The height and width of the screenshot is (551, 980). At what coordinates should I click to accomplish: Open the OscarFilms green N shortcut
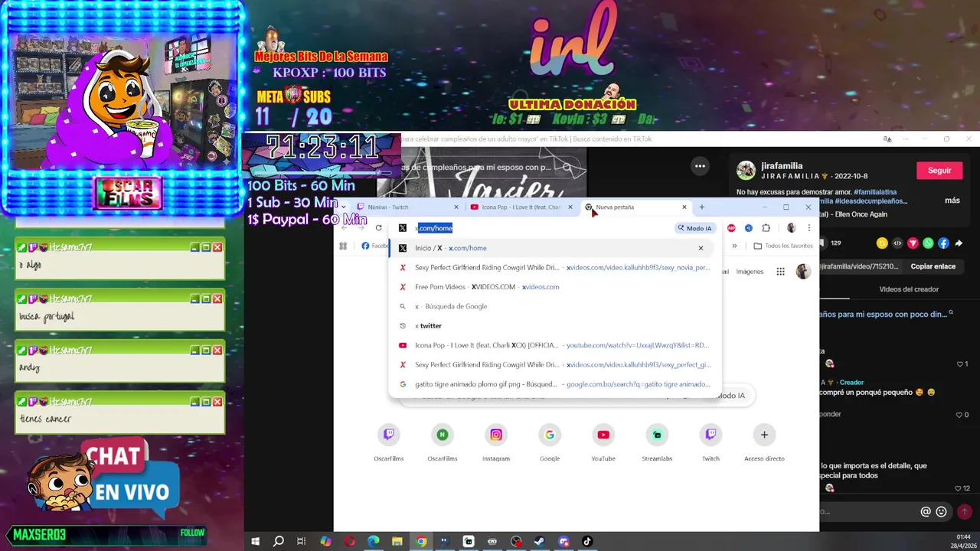pos(443,442)
